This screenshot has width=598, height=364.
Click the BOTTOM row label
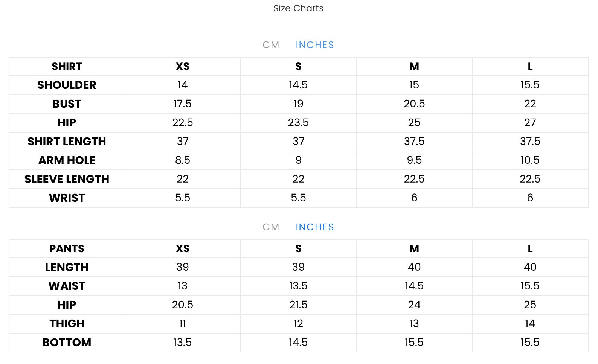(x=67, y=343)
